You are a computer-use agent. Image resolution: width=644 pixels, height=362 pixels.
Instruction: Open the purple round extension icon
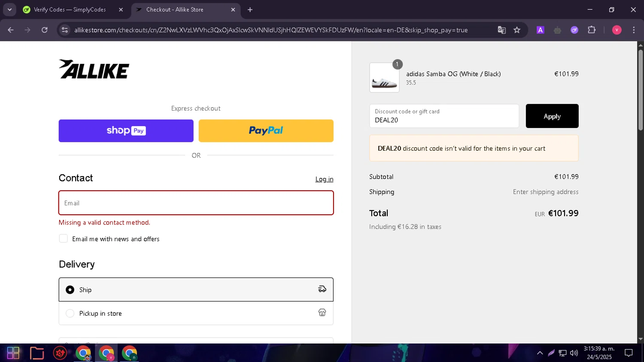click(574, 30)
